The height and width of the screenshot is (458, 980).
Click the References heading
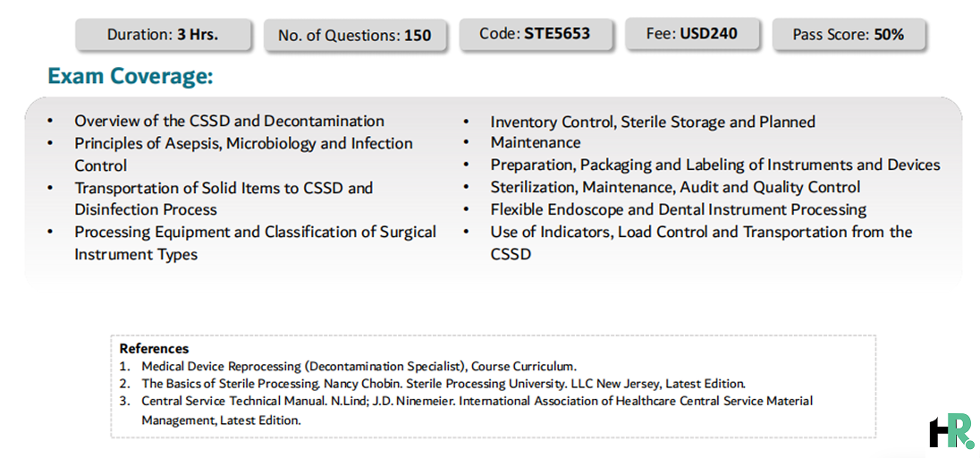pos(154,349)
